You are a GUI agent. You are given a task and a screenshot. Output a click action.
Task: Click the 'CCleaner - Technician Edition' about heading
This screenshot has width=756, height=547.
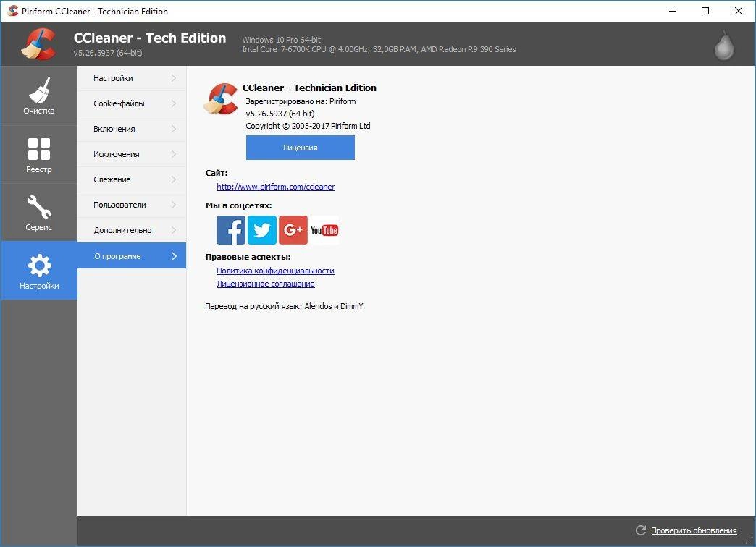(x=309, y=88)
